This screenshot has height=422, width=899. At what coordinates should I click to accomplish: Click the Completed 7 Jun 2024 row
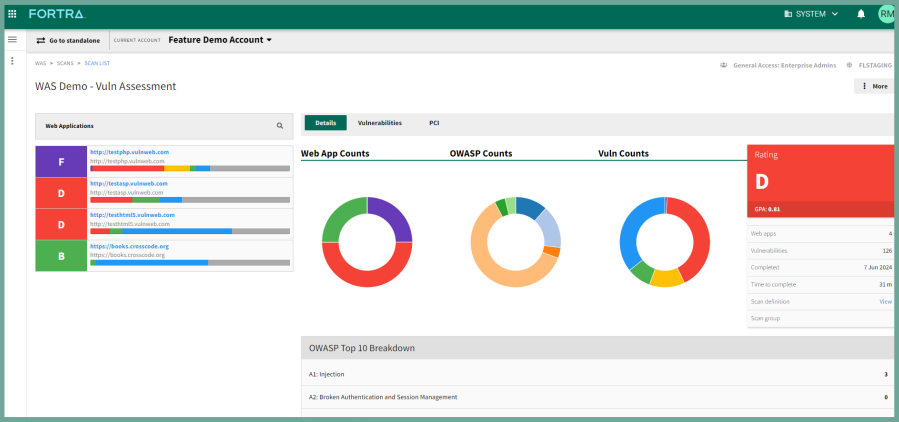point(820,267)
